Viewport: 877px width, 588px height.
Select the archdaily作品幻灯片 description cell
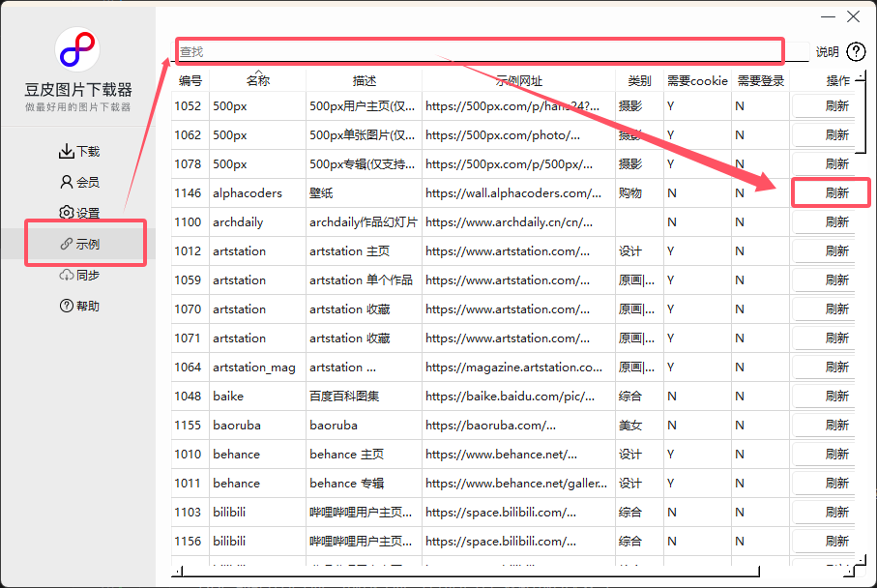pyautogui.click(x=365, y=222)
